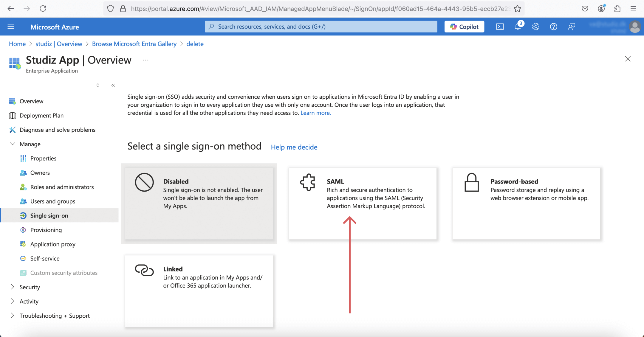Select Single sign-on menu item
The image size is (644, 337).
click(60, 215)
